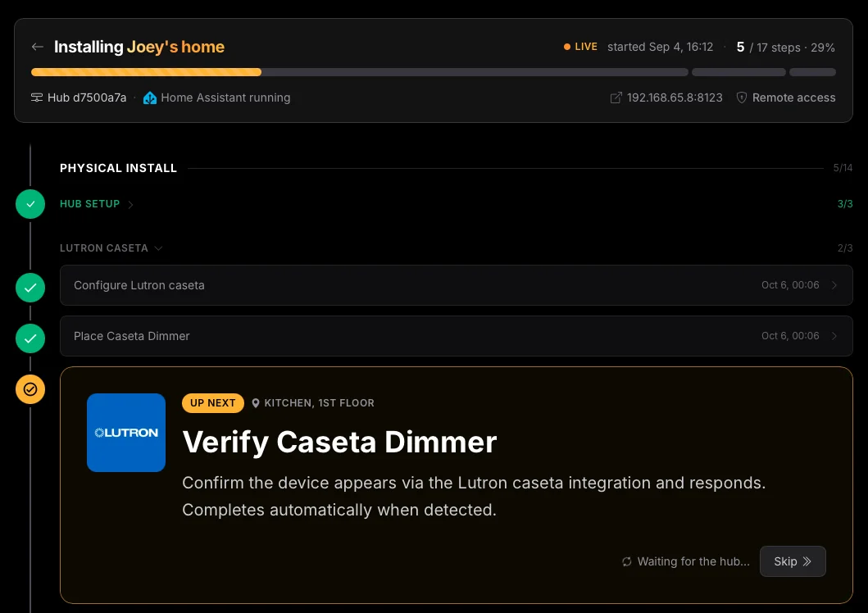Click the LIVE status label
This screenshot has width=868, height=613.
pos(586,47)
